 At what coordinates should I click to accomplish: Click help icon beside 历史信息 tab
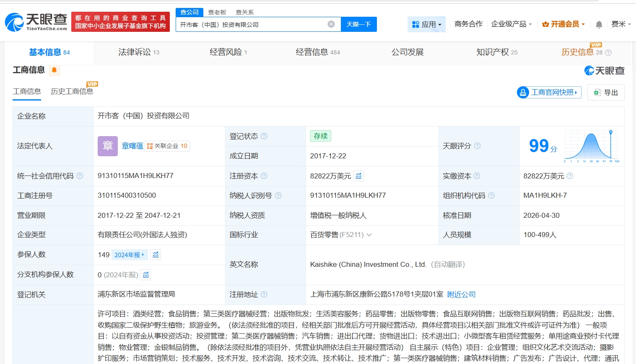click(x=608, y=53)
